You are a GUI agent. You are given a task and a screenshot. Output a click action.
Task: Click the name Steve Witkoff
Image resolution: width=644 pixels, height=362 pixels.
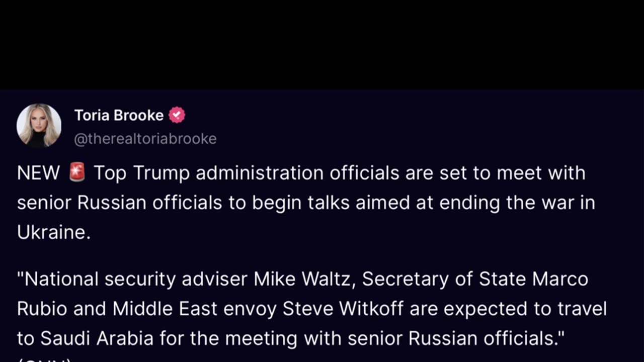[x=343, y=308]
